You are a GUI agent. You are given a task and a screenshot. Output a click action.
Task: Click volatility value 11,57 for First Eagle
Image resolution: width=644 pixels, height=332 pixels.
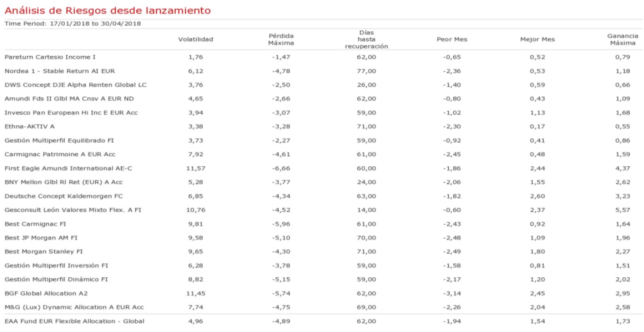[x=195, y=168]
